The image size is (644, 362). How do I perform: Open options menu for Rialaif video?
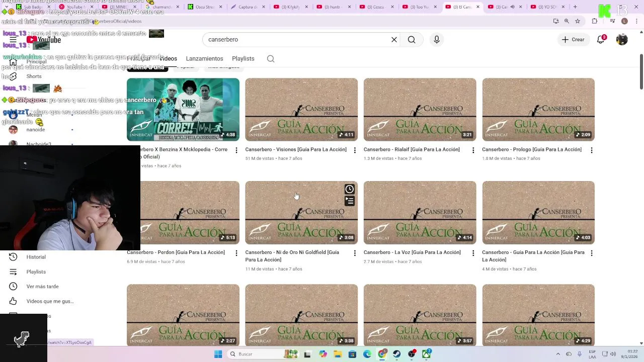(473, 150)
